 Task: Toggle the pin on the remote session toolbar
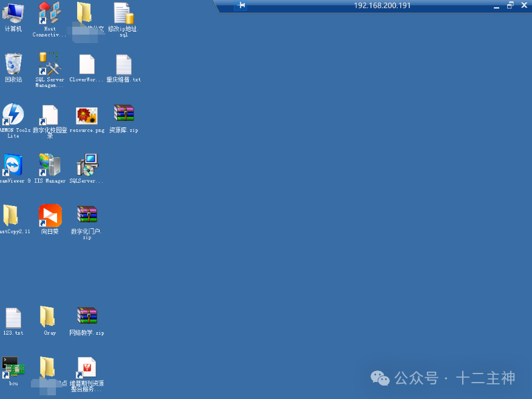tap(241, 5)
